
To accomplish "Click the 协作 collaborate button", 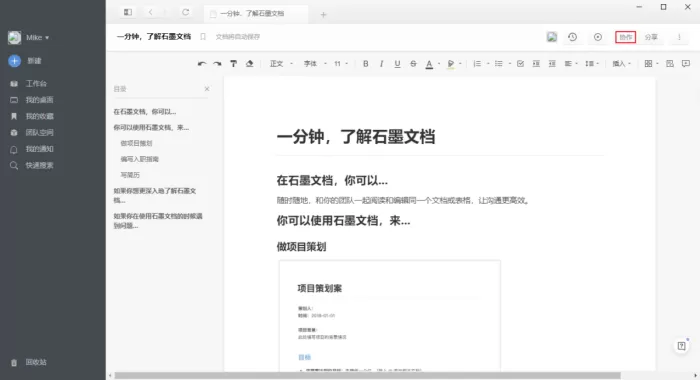I will click(625, 37).
